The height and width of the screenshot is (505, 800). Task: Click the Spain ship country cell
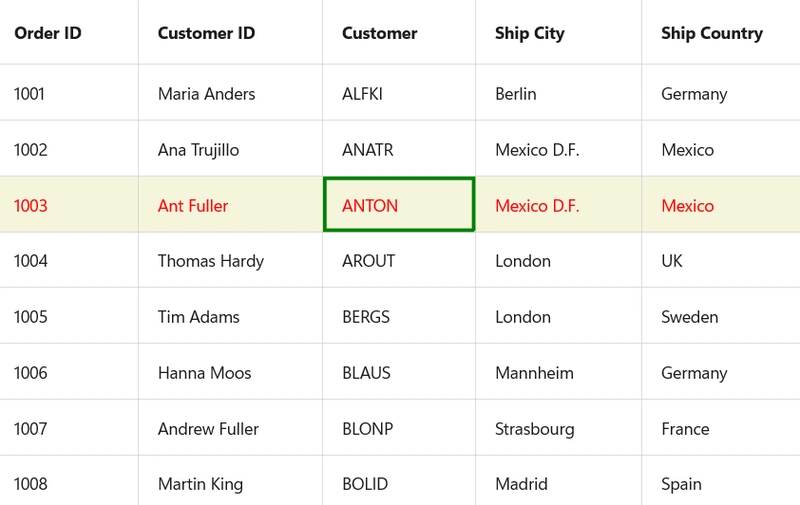(x=721, y=481)
